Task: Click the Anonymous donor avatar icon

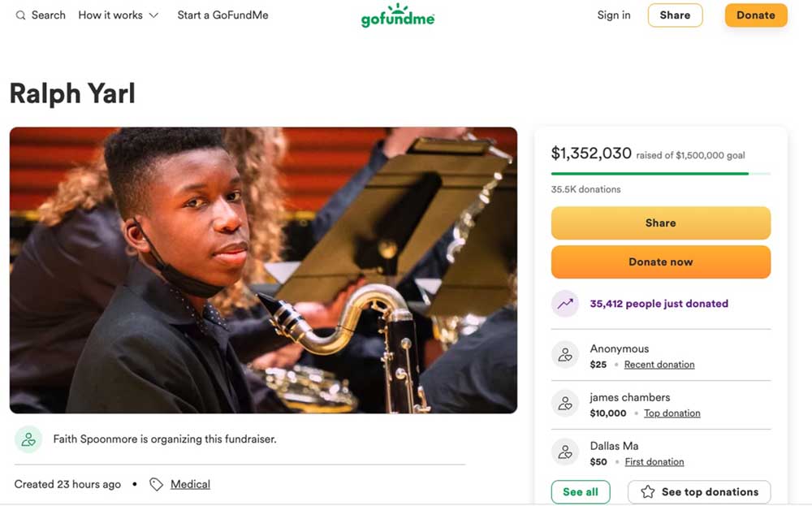Action: [x=565, y=355]
